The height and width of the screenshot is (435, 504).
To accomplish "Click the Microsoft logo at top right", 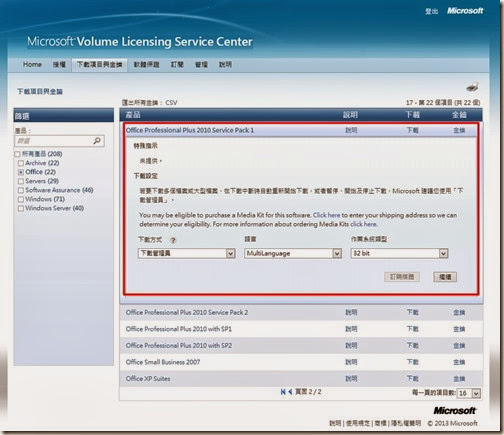I will click(x=465, y=11).
